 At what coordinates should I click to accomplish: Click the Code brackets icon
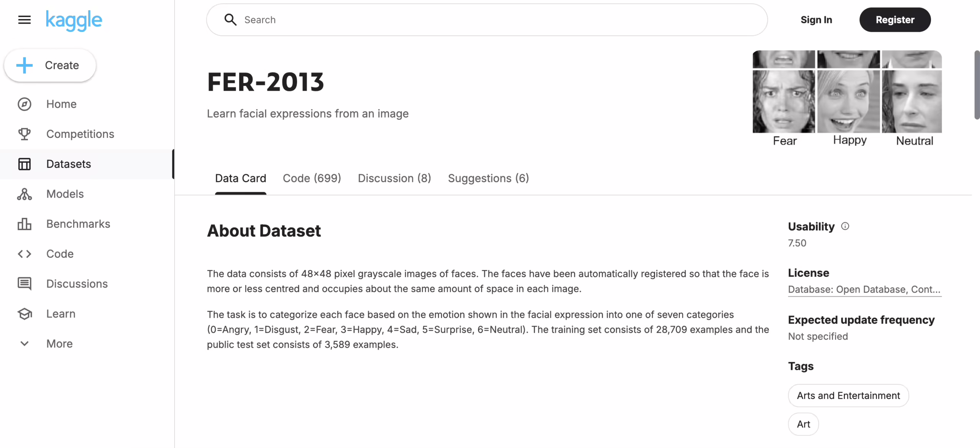point(24,254)
